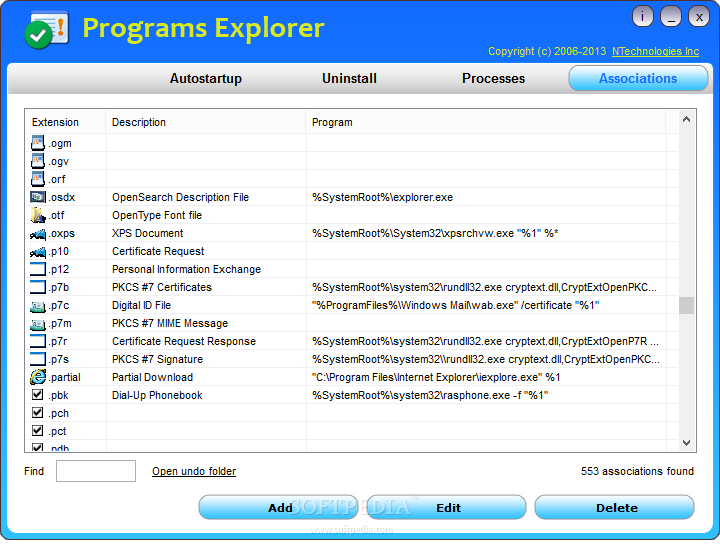Click the .osdx row icon
Screen dimensions: 720x548
tap(38, 197)
